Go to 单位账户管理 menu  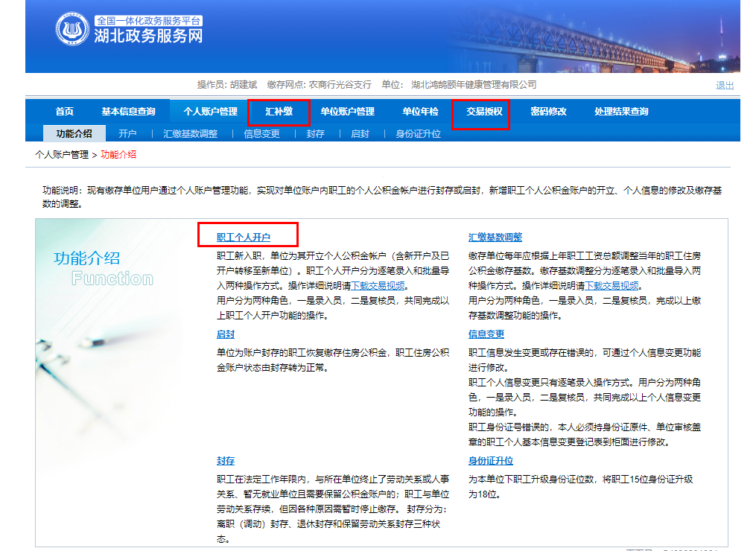click(x=347, y=112)
